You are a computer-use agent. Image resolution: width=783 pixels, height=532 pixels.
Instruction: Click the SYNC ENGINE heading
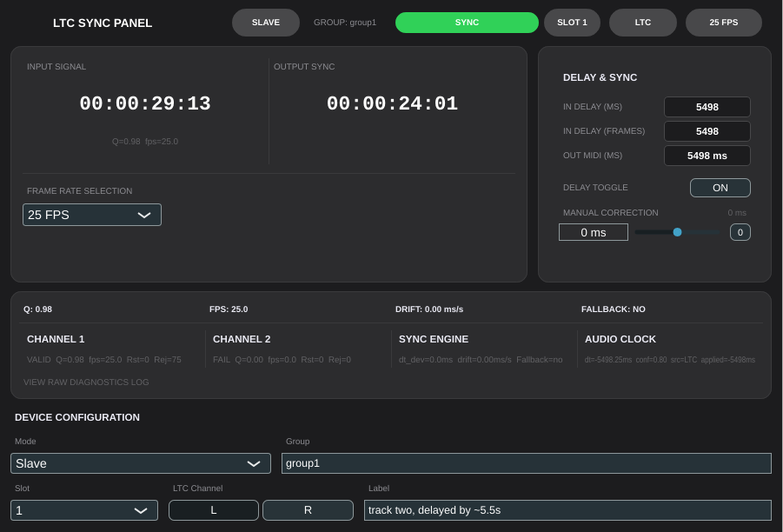434,339
